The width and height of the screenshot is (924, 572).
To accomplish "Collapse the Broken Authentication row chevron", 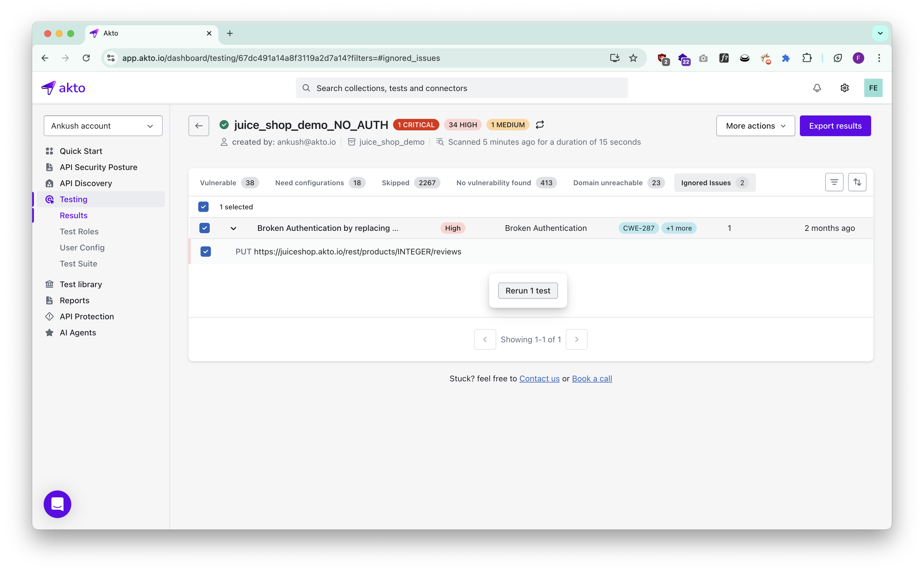I will click(233, 228).
